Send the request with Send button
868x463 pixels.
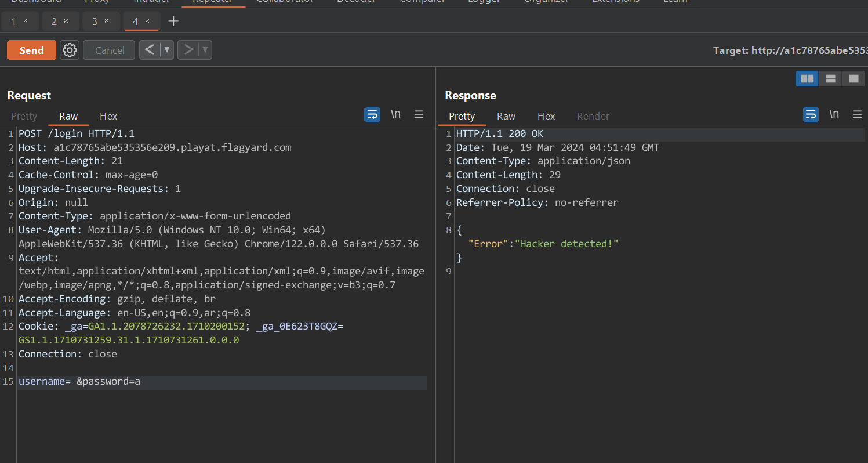(x=31, y=50)
